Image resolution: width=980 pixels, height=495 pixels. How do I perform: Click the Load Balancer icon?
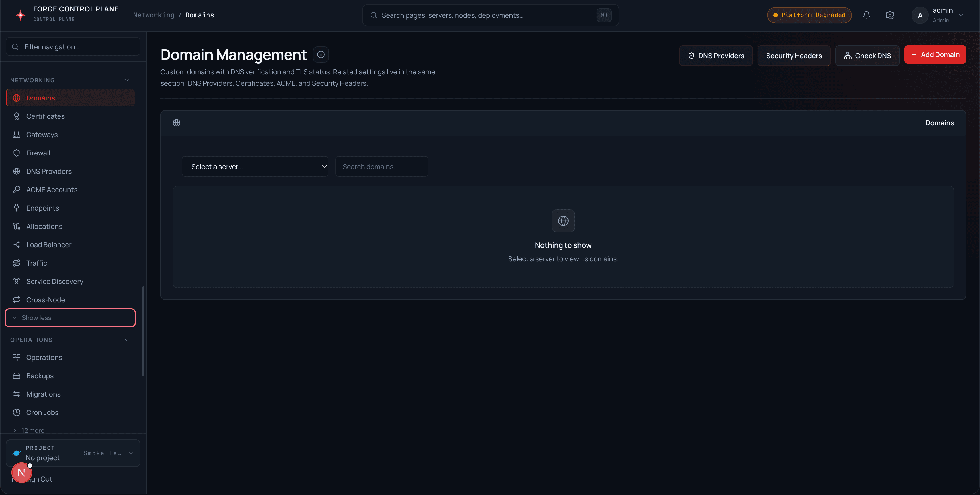coord(17,244)
